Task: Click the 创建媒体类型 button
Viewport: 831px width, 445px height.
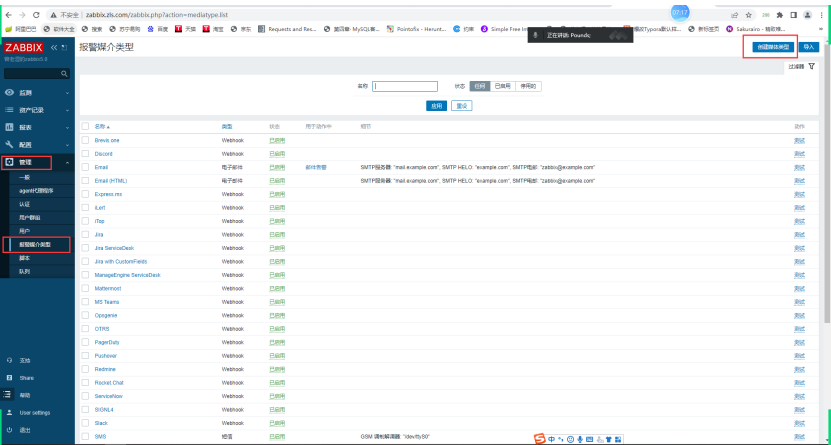Action: (774, 47)
